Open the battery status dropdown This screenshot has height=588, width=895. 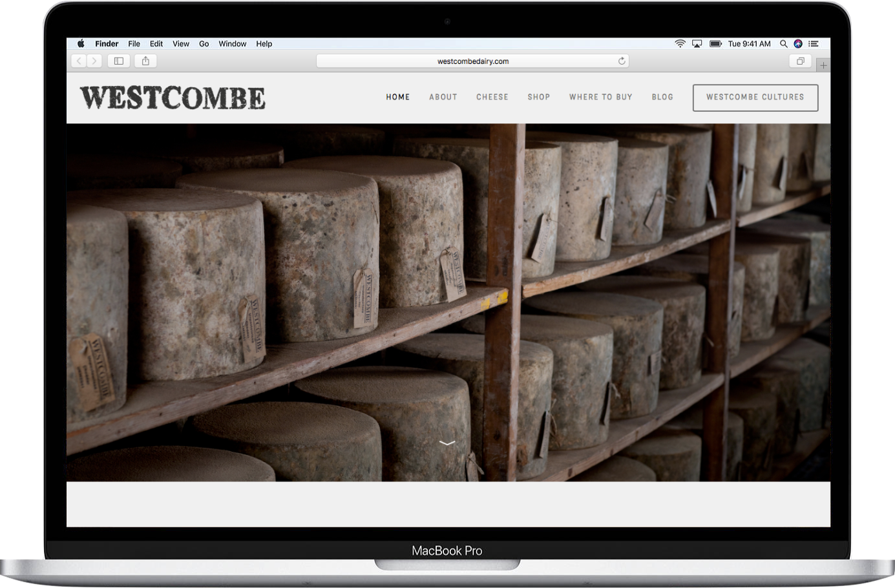(x=715, y=43)
